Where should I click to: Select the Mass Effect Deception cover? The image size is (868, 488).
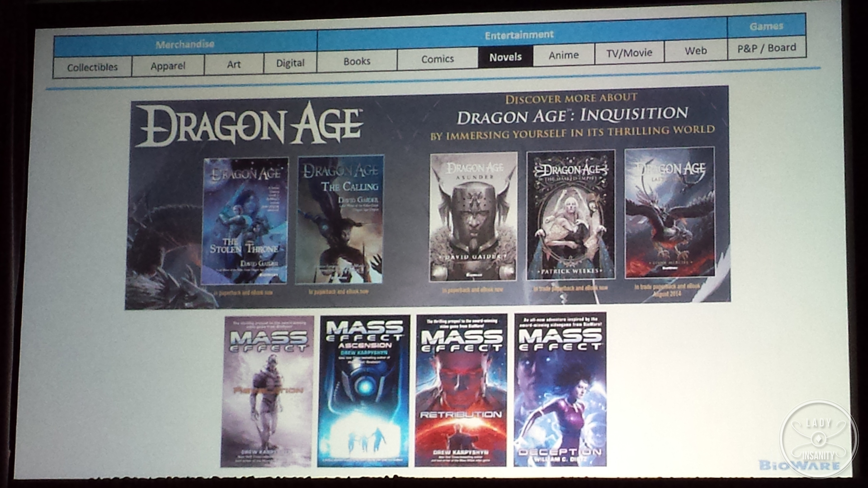560,389
